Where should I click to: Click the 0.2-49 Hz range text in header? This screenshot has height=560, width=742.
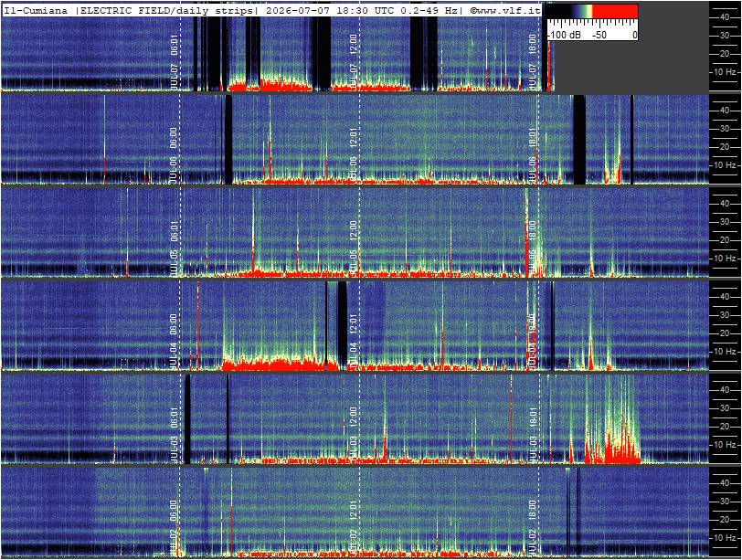[426, 10]
